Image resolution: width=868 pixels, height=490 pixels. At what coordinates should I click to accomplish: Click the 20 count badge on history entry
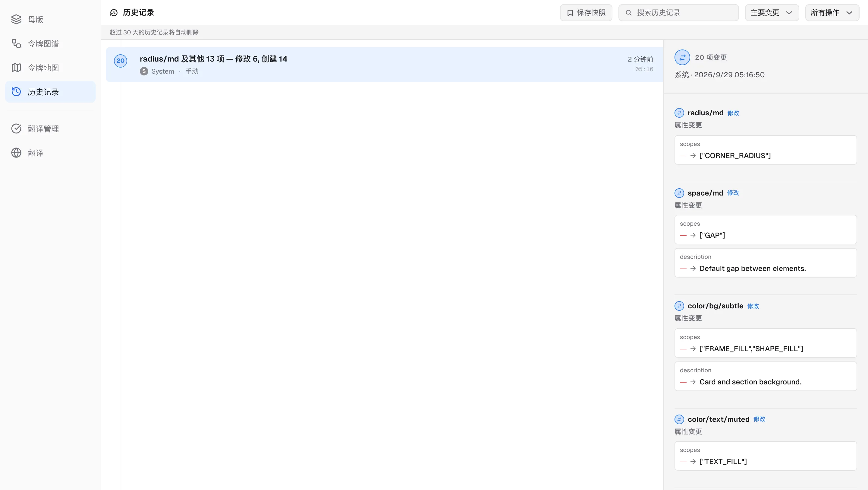click(x=120, y=61)
